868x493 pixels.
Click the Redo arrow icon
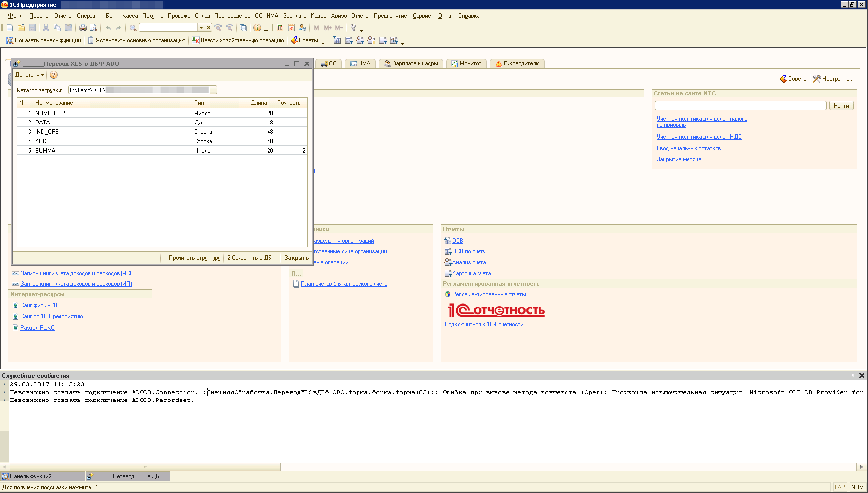(119, 28)
